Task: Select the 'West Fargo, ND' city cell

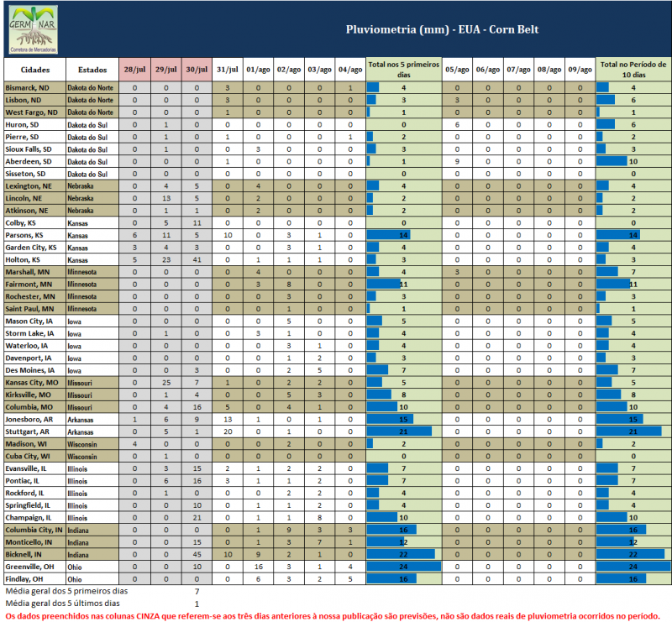Action: pyautogui.click(x=35, y=112)
